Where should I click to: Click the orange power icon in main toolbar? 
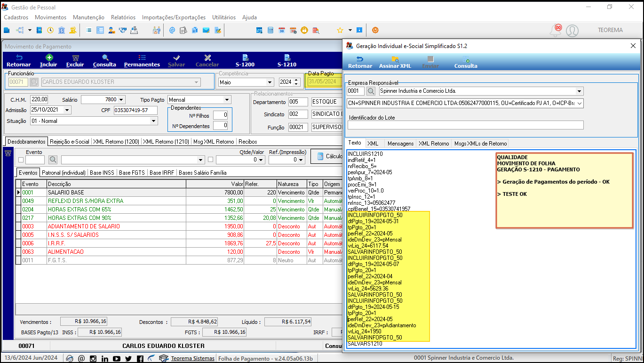click(x=375, y=30)
